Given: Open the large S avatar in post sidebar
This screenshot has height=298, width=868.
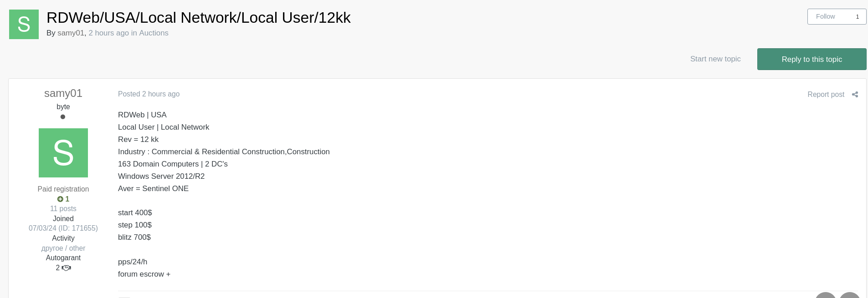Looking at the screenshot, I should click(x=63, y=153).
